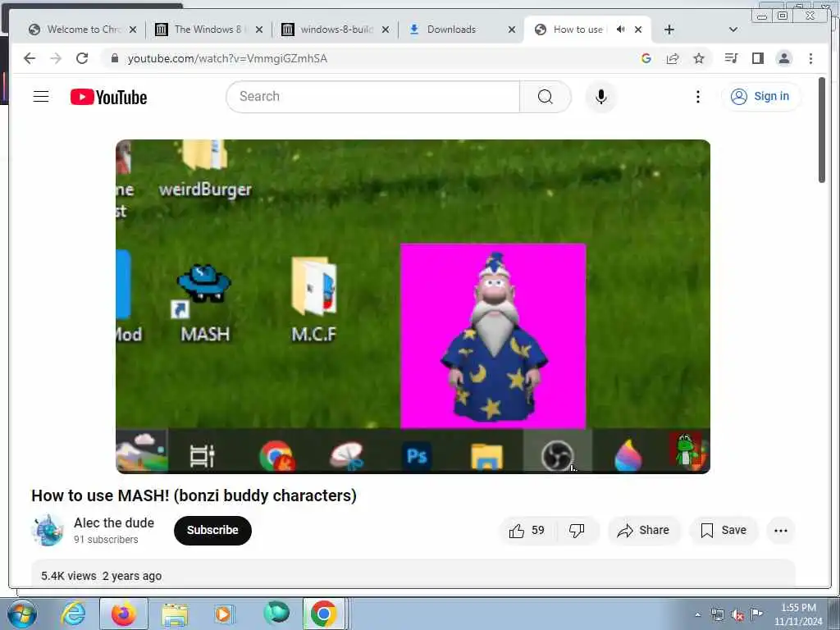Click the YouTube search magnifier button
The image size is (840, 630).
tap(546, 97)
